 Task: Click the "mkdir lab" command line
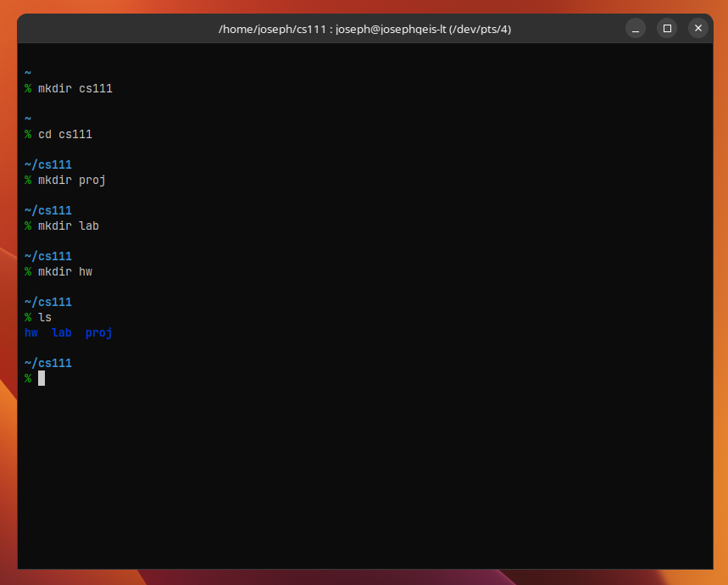68,226
